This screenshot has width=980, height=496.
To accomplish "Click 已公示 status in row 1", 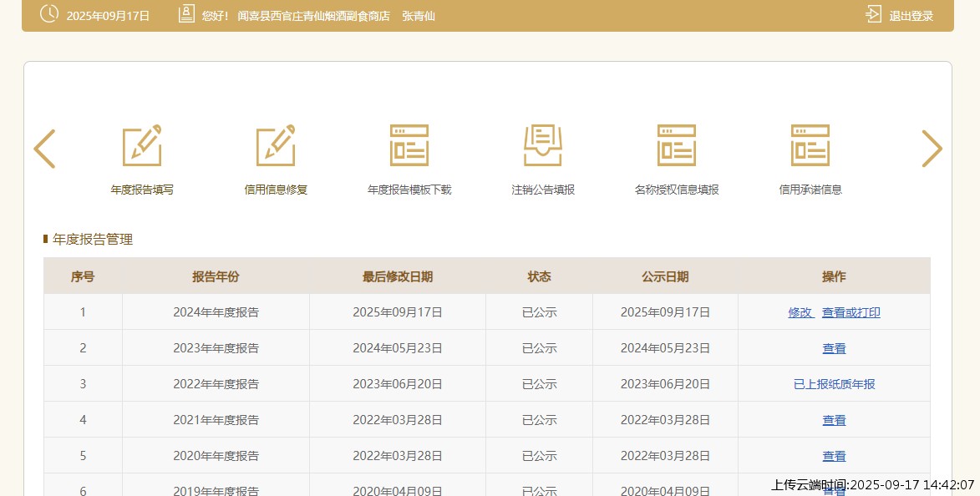I will tap(540, 312).
